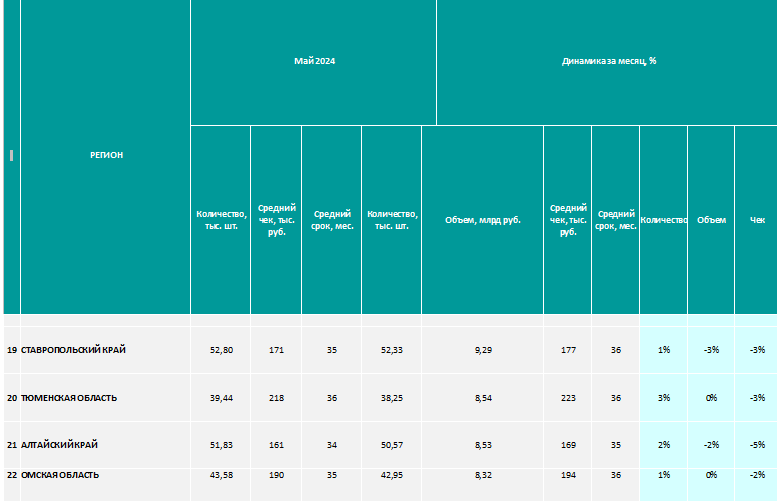Select Ставропольский край -3% Объем dynamics cell

[711, 350]
